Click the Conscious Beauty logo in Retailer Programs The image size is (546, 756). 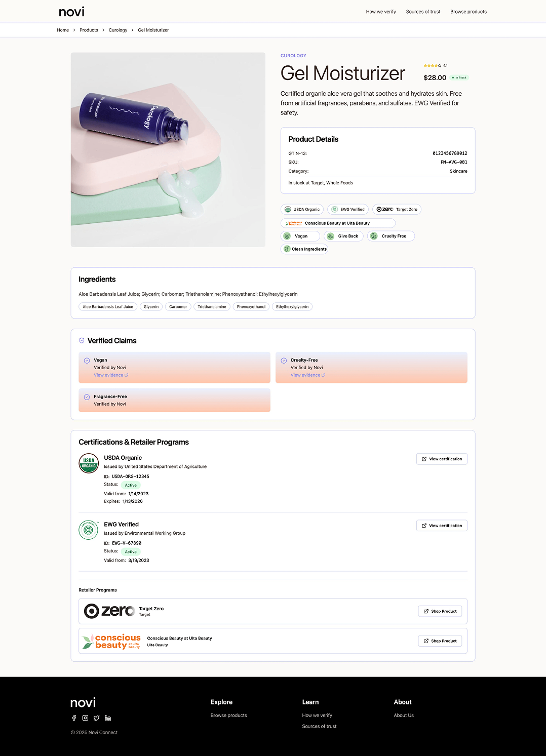click(x=111, y=641)
